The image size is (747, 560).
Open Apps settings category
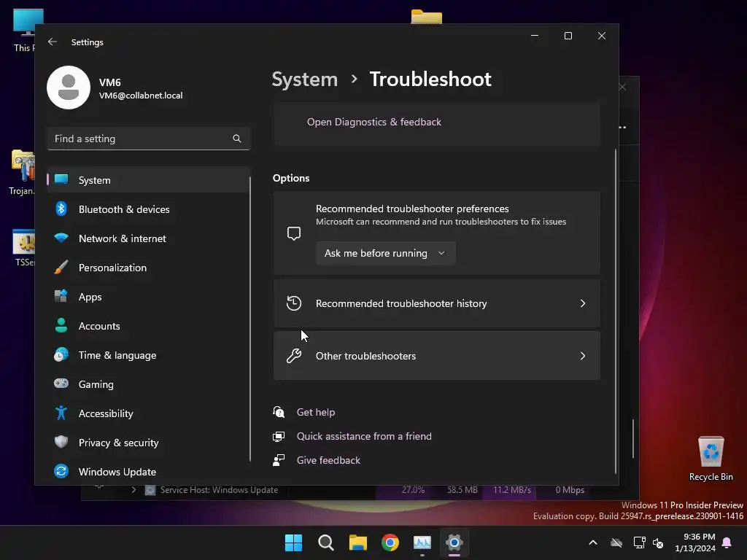pyautogui.click(x=149, y=297)
